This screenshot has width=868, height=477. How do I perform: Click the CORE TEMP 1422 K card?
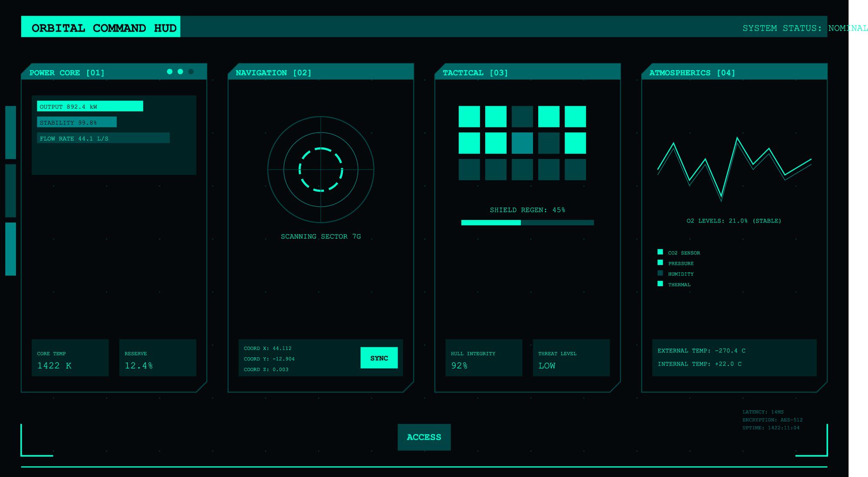70,358
